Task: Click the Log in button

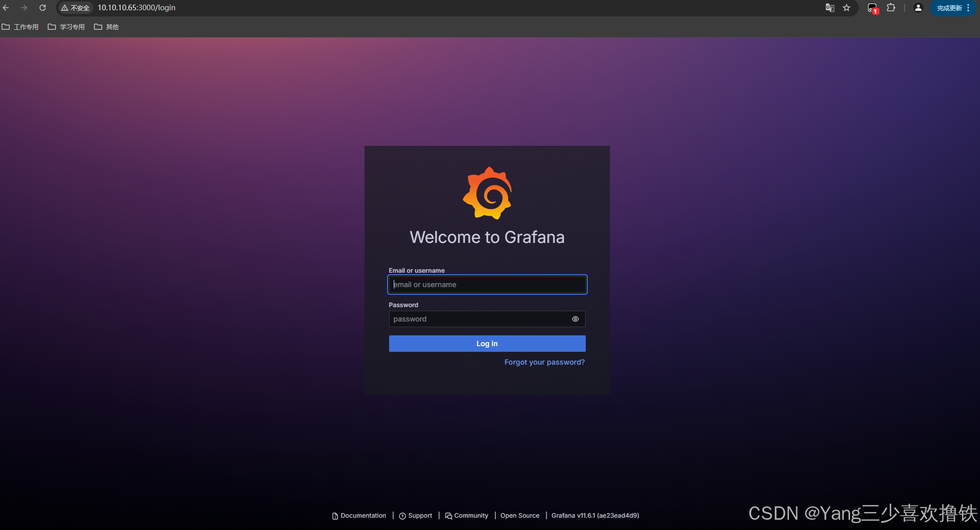Action: point(487,344)
